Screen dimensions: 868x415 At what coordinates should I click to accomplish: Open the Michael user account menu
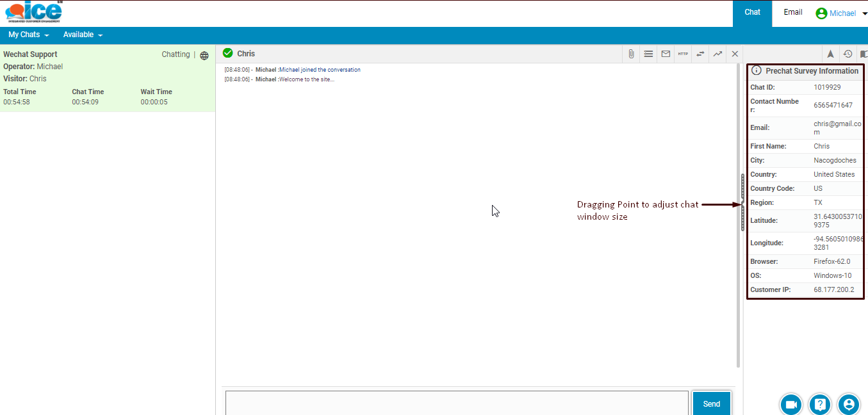pos(841,13)
